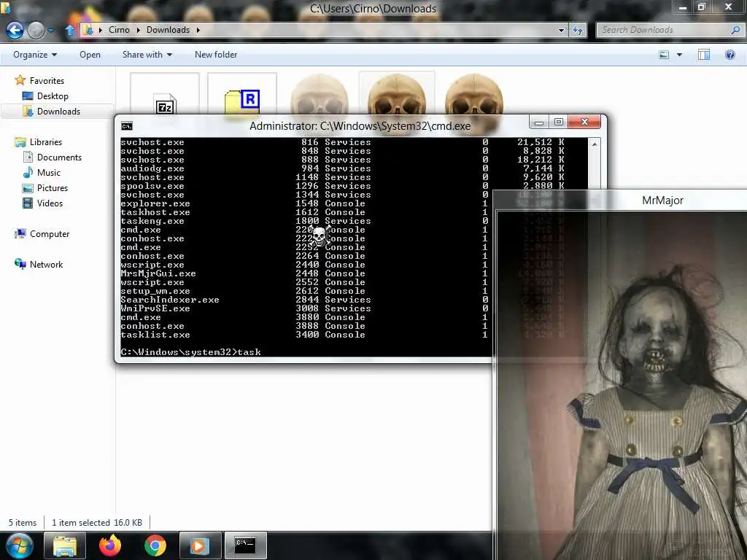
Task: Click the cmd.exe window system menu icon
Action: pyautogui.click(x=127, y=125)
